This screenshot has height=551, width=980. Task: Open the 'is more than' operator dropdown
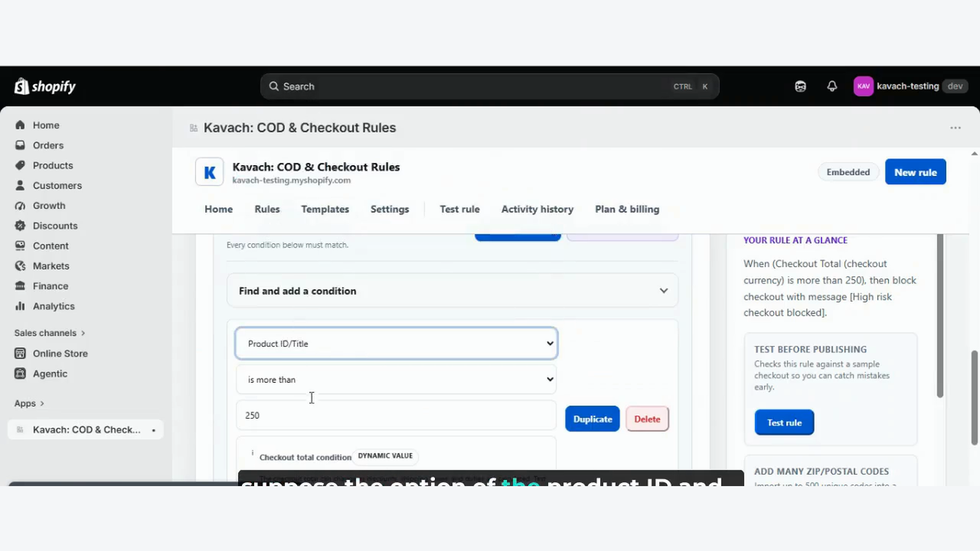(396, 380)
